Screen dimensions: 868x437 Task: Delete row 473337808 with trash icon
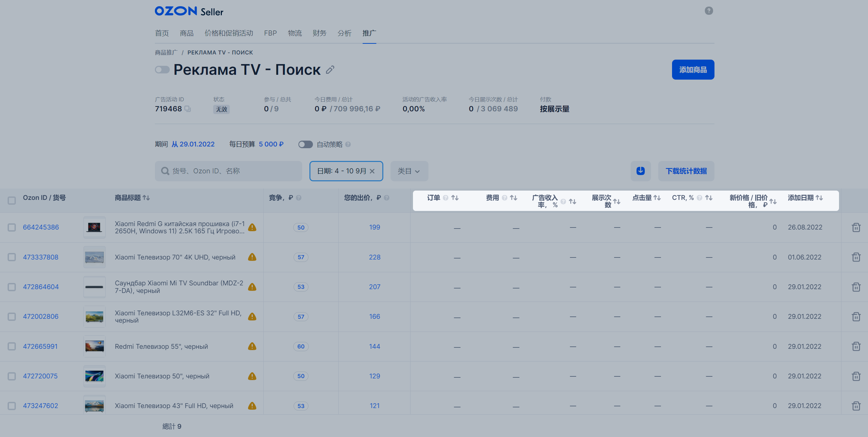[x=856, y=257]
